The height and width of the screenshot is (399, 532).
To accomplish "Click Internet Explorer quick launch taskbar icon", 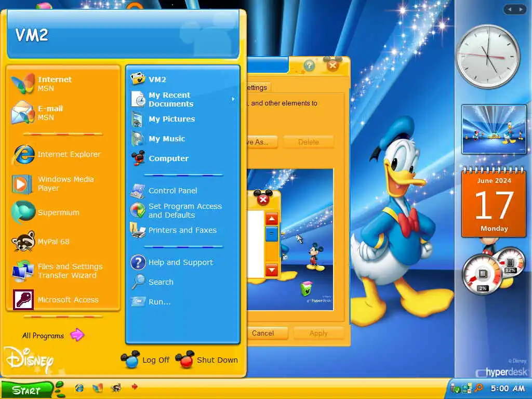I will pyautogui.click(x=79, y=388).
